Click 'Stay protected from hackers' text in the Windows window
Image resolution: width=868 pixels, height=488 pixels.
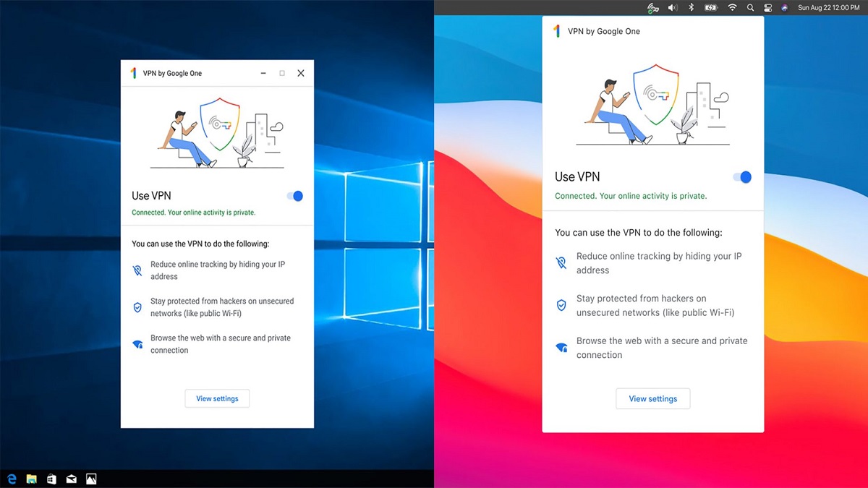pyautogui.click(x=222, y=307)
